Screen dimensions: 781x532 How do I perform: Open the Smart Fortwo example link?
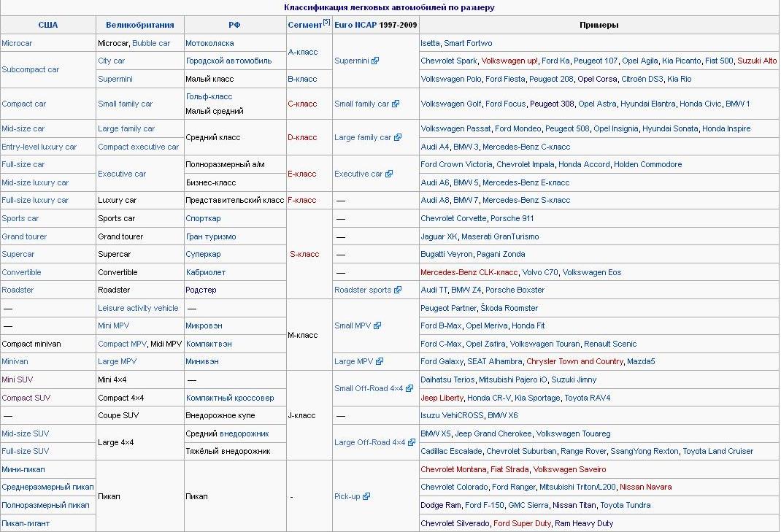pyautogui.click(x=468, y=43)
